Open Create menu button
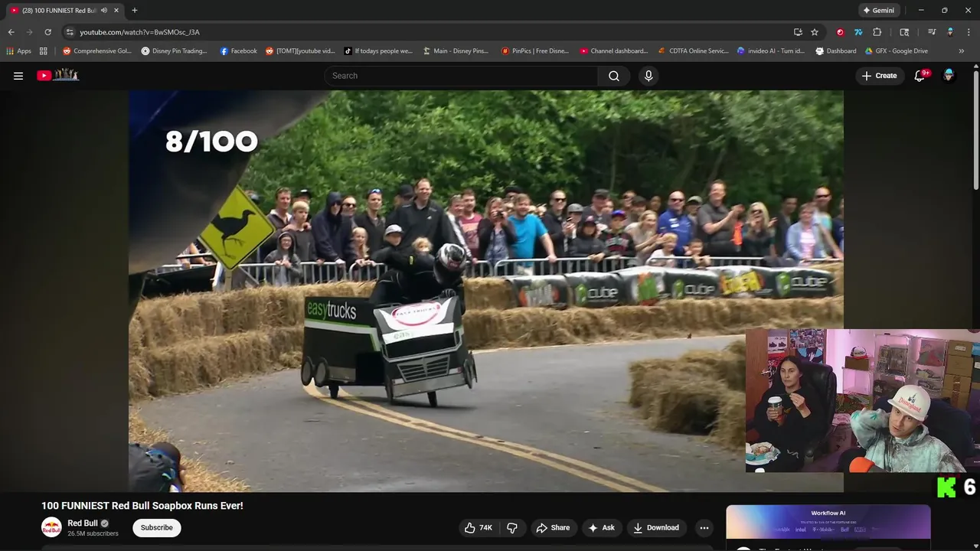Image resolution: width=980 pixels, height=551 pixels. click(x=879, y=76)
